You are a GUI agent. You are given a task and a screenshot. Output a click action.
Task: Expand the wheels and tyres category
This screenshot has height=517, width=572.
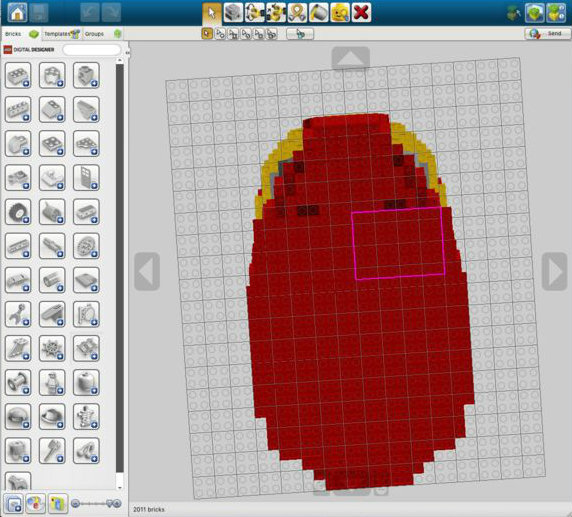click(x=18, y=212)
